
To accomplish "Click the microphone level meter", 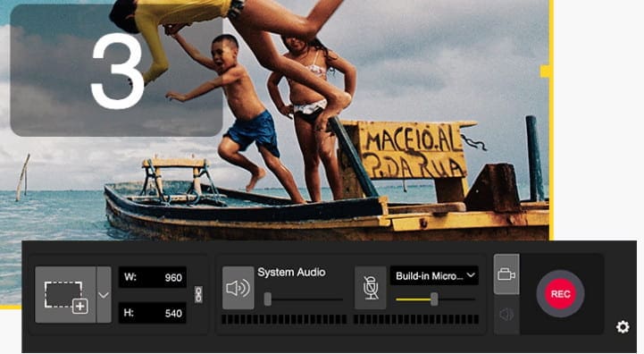I will click(416, 319).
